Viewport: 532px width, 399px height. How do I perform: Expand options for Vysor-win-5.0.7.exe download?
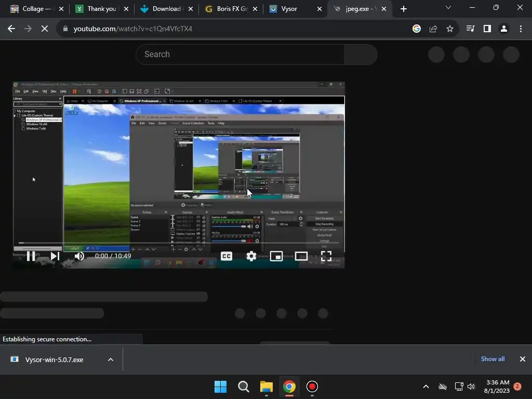(111, 360)
